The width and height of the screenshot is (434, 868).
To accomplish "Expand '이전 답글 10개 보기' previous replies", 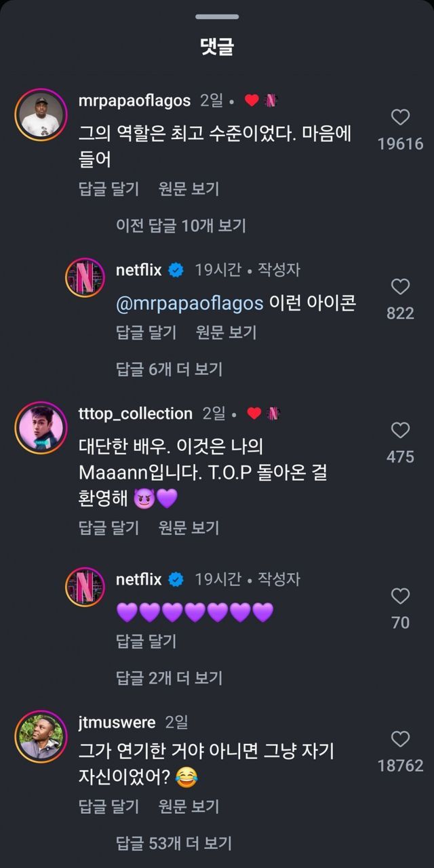I will [181, 225].
